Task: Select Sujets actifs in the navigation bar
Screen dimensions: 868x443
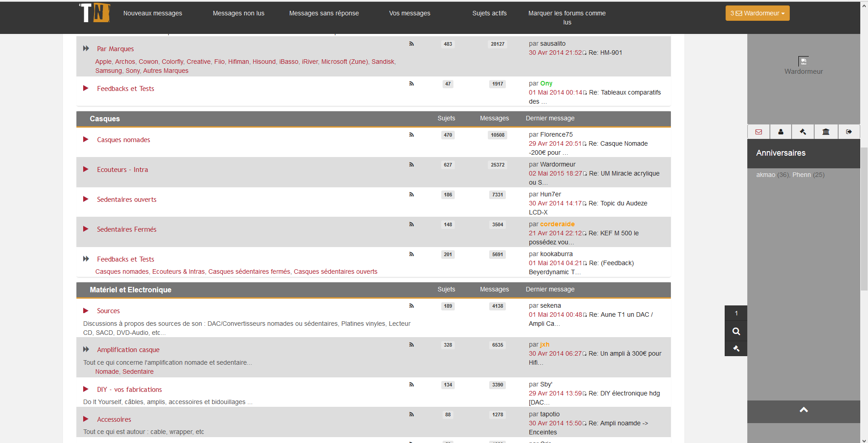Action: [489, 13]
